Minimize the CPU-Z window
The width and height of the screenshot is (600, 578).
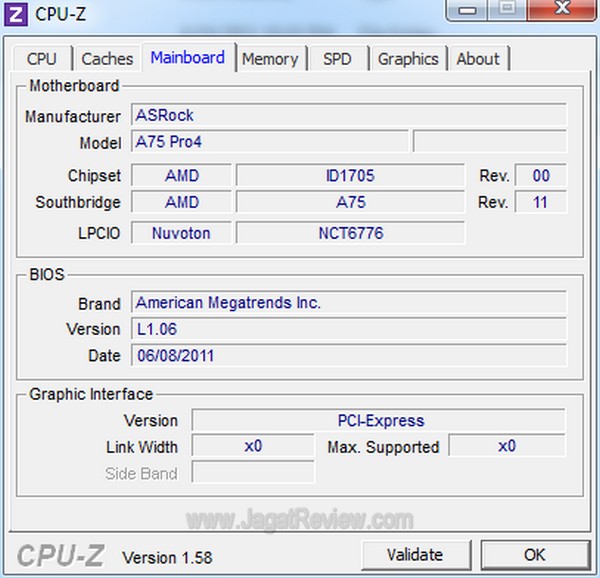[467, 10]
